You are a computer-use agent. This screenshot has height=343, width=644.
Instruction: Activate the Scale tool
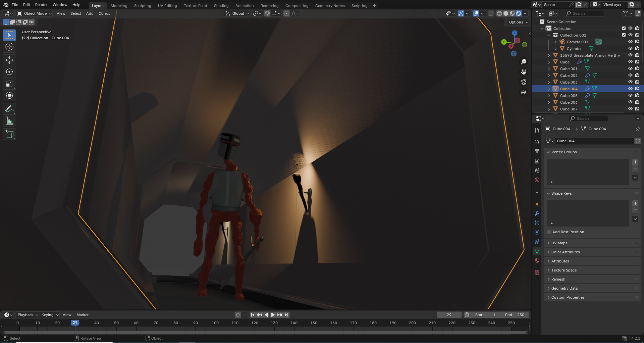[9, 84]
